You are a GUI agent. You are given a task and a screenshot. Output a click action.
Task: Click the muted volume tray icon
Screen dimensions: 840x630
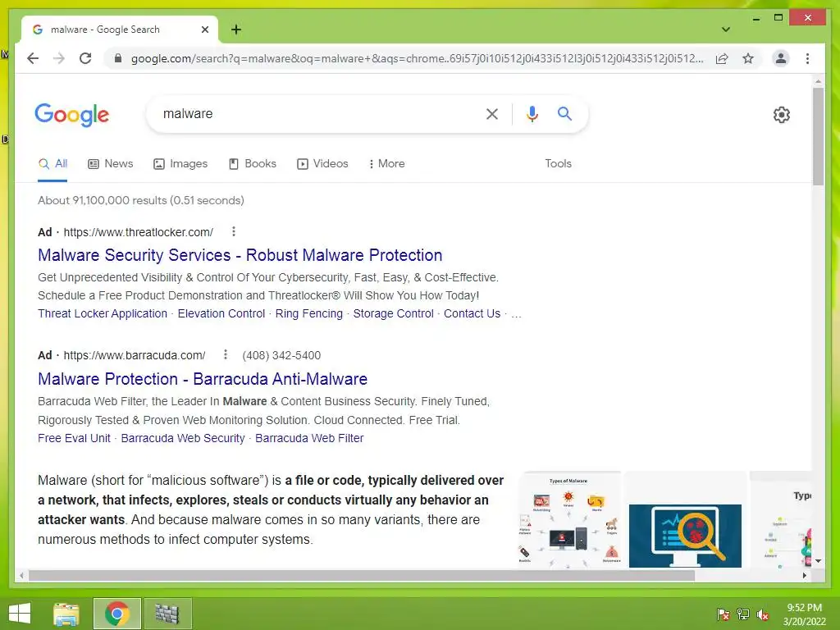[x=763, y=614]
